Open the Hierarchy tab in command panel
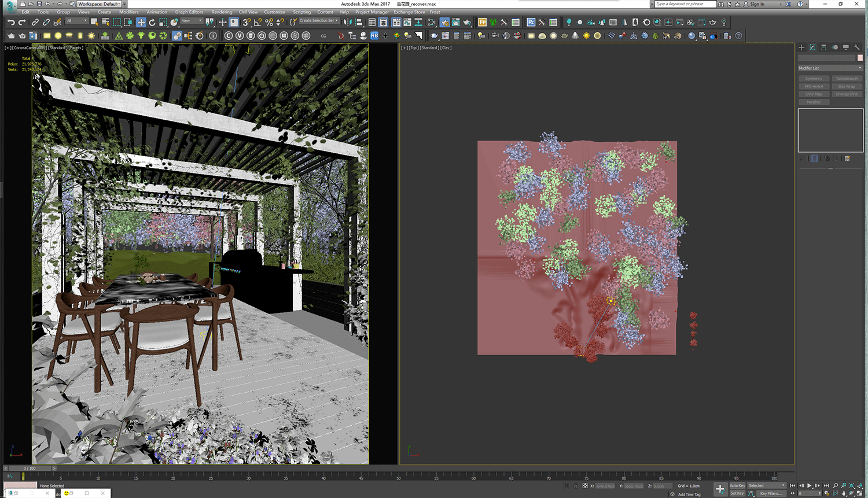 coord(823,47)
